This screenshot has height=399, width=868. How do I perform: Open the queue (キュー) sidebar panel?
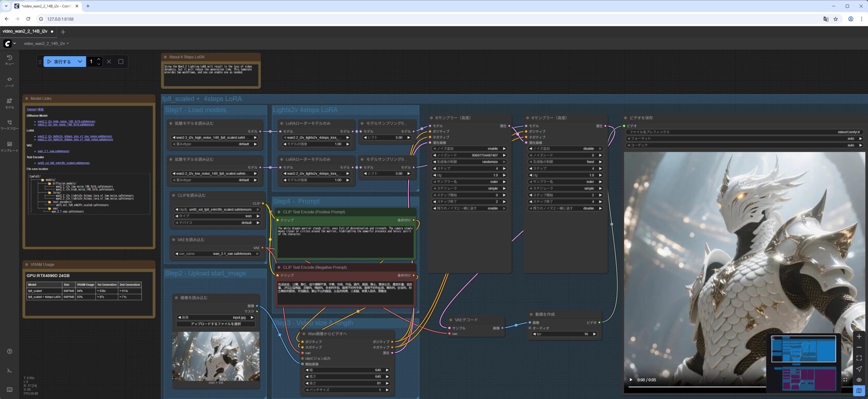[9, 60]
